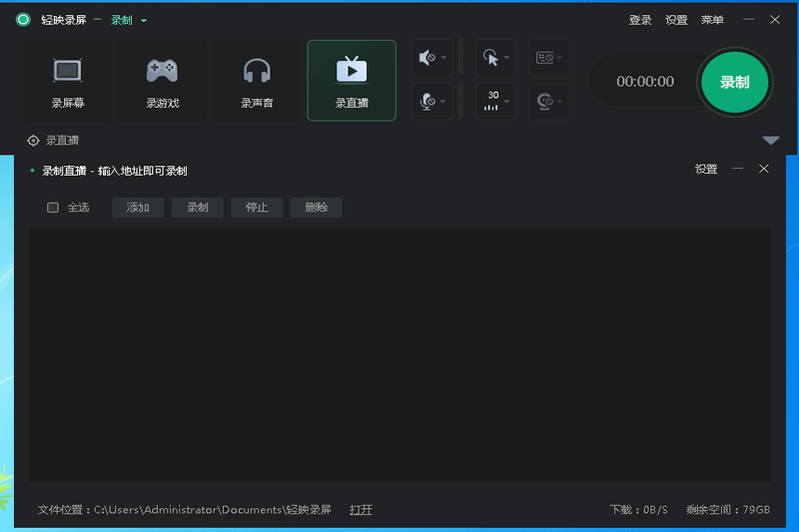Toggle the microphone input icon
Image resolution: width=799 pixels, height=532 pixels.
click(426, 101)
